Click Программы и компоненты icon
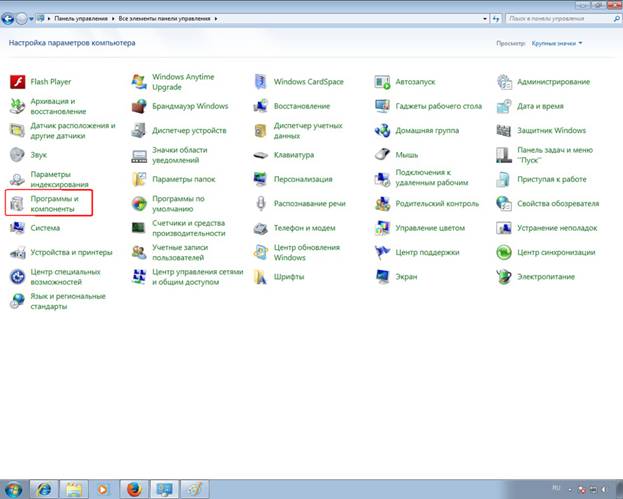Screen dimensions: 623x499 tap(17, 203)
